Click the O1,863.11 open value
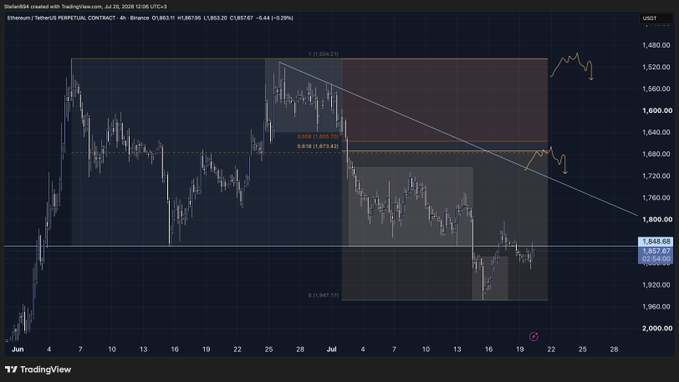Image resolution: width=679 pixels, height=382 pixels. point(163,18)
